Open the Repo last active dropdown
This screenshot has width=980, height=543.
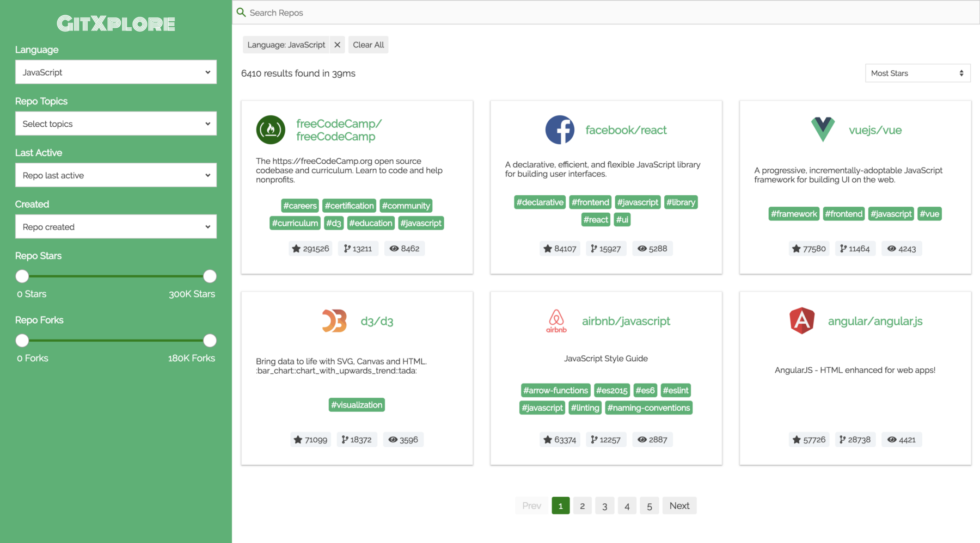coord(116,175)
